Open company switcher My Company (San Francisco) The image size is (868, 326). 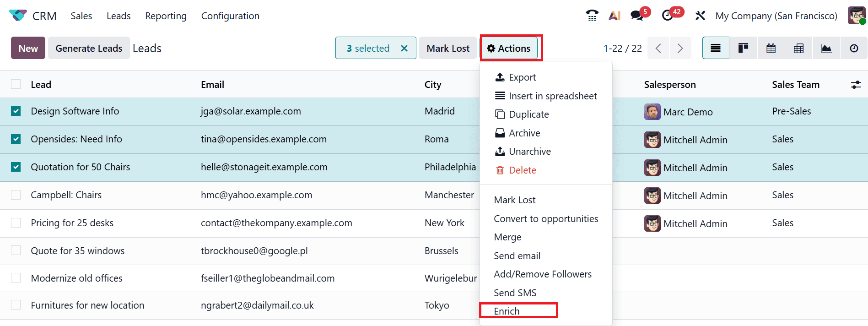pos(776,16)
